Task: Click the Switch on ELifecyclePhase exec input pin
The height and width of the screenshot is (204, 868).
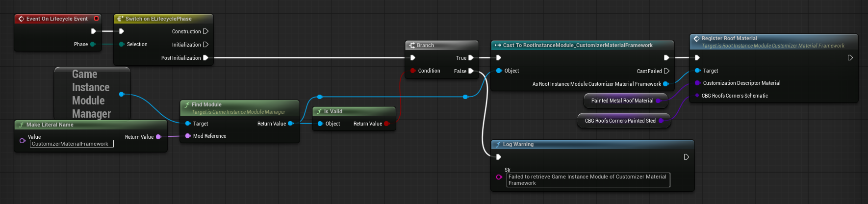Action: [x=122, y=31]
